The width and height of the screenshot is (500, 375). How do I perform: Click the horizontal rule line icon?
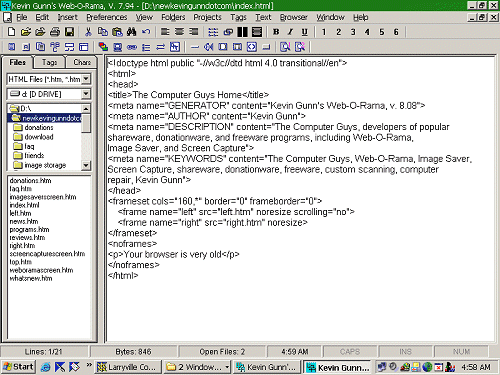(195, 47)
